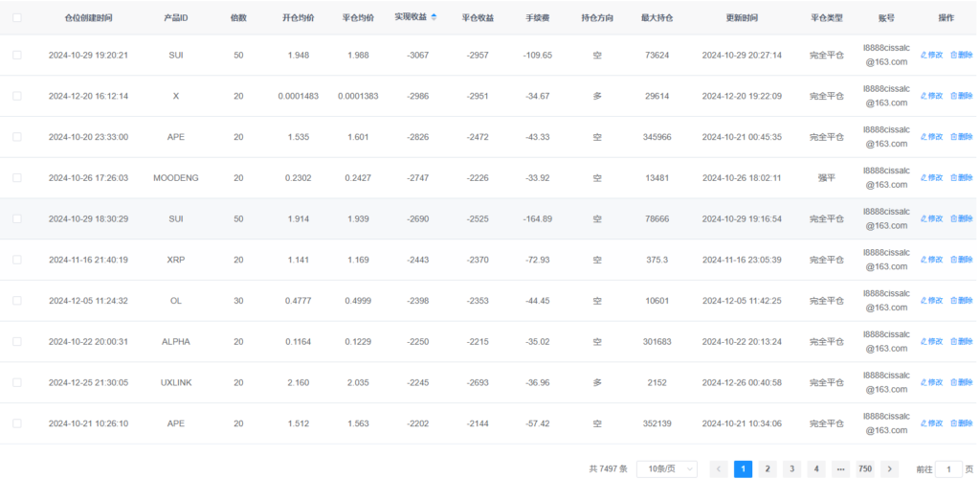Edit the XRP position row
The height and width of the screenshot is (479, 980).
tap(931, 260)
